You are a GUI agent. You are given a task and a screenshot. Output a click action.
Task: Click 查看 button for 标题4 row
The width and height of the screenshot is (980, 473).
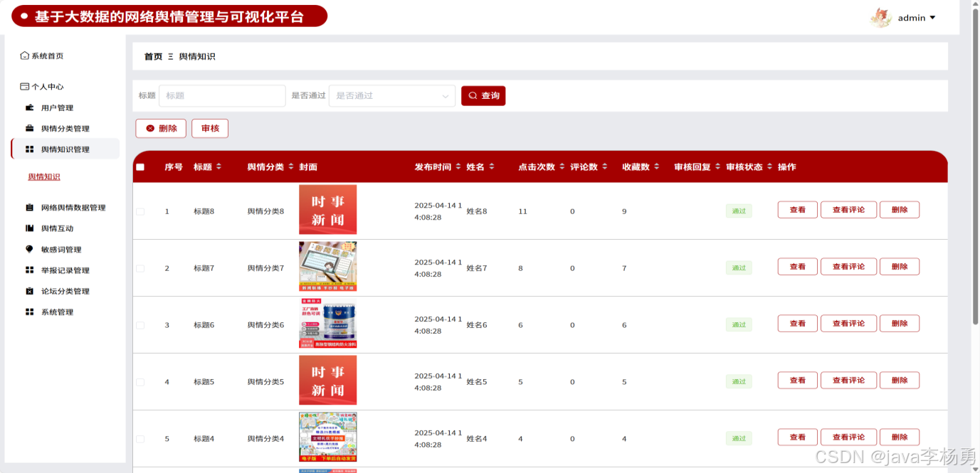798,437
